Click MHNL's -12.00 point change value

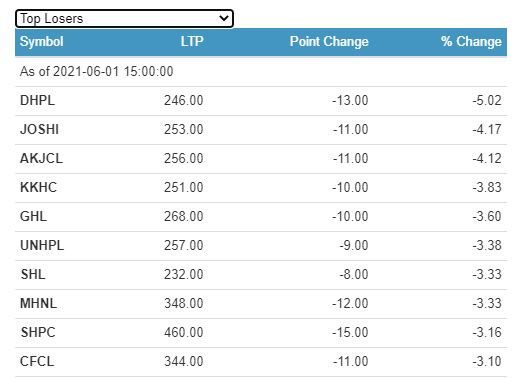[350, 303]
